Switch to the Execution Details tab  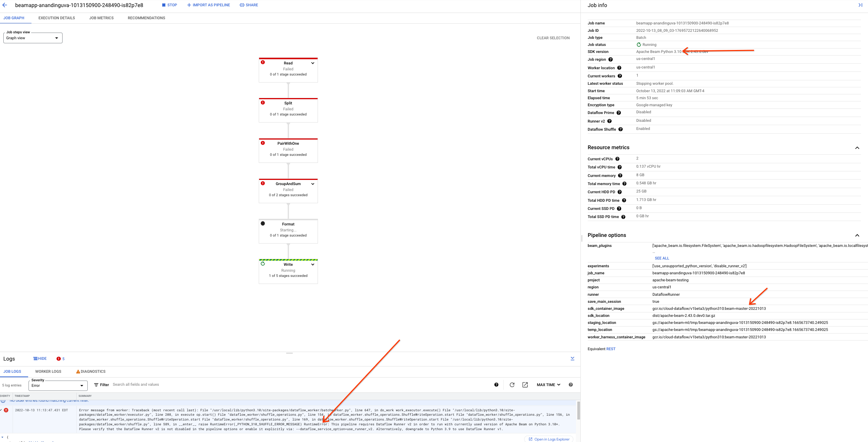coord(57,18)
